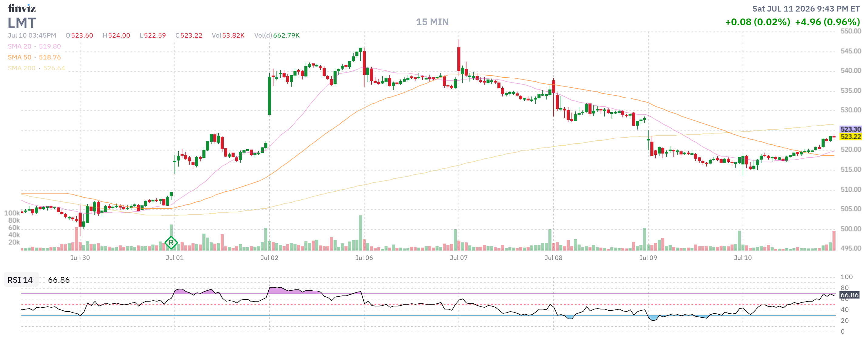The image size is (868, 341).
Task: Click the Jul 07 date label
Action: point(459,258)
